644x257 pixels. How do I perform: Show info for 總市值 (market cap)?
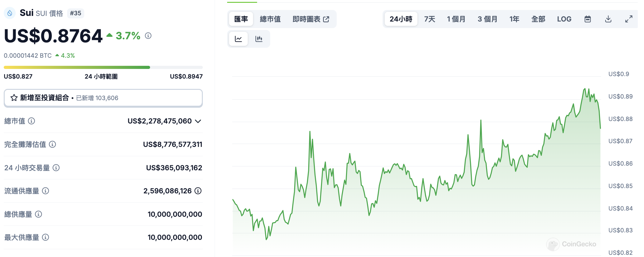tap(32, 121)
